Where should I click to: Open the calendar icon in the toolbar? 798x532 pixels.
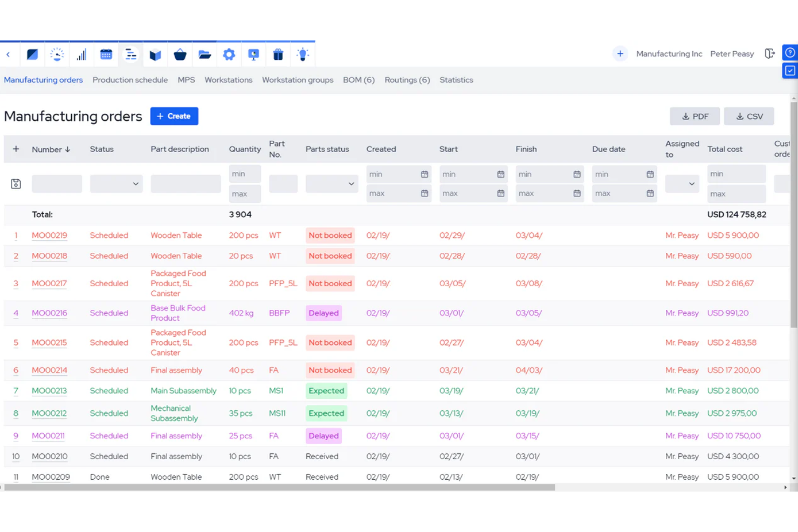click(x=106, y=54)
